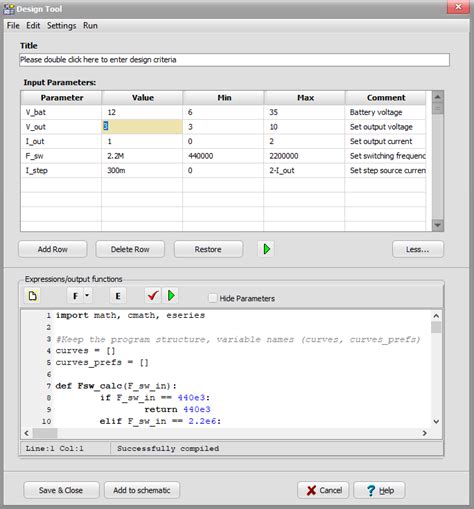Image resolution: width=474 pixels, height=509 pixels.
Task: Click code editor scroll-up arrow
Action: (436, 316)
